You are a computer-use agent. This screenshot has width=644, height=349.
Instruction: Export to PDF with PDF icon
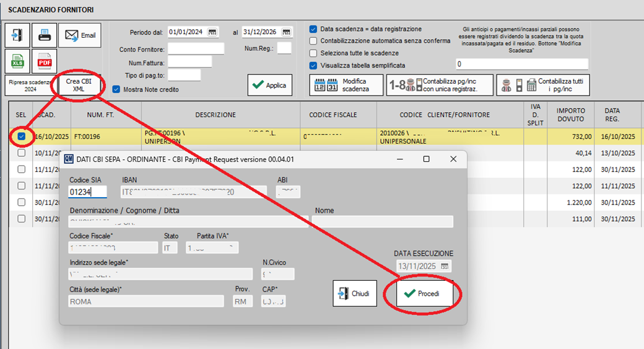(44, 61)
